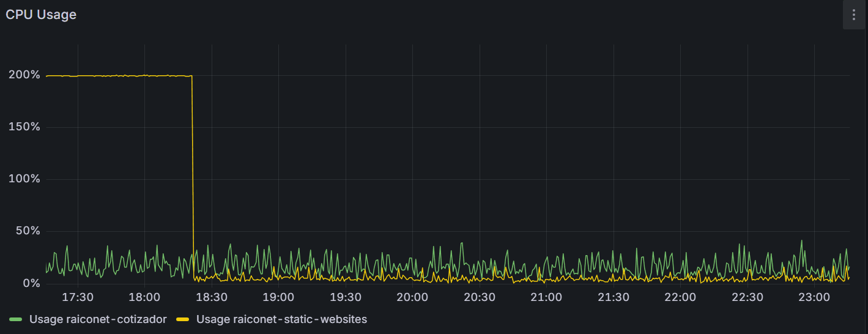Toggle visibility of Usage raiconet-static-websites series

(281, 319)
